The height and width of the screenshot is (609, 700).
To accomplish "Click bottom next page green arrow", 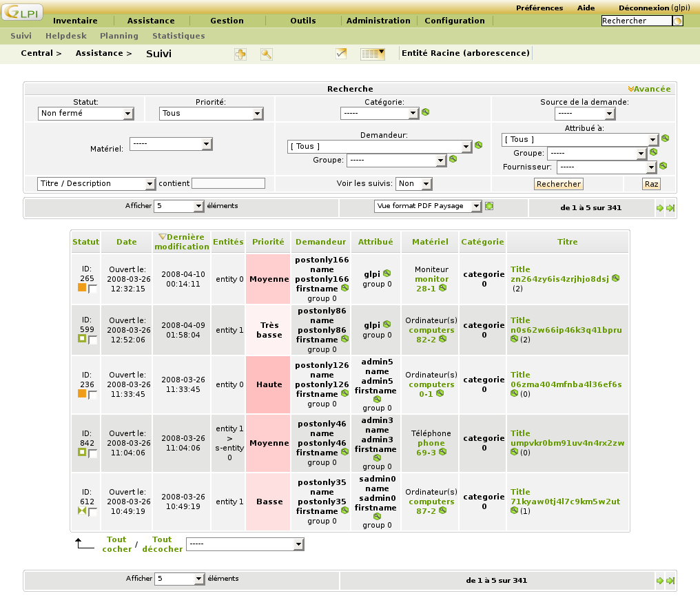I will pos(660,581).
